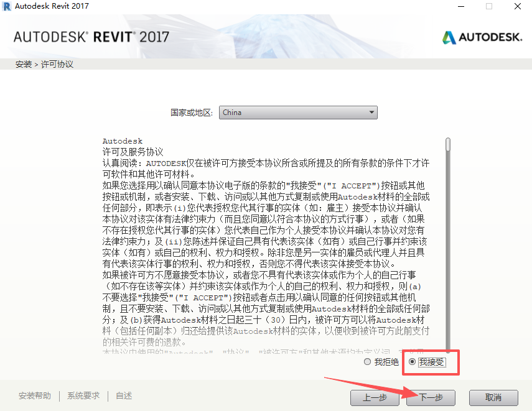Minimize the Autodesk Revit 2017 installer window
This screenshot has height=411, width=532.
click(x=461, y=6)
